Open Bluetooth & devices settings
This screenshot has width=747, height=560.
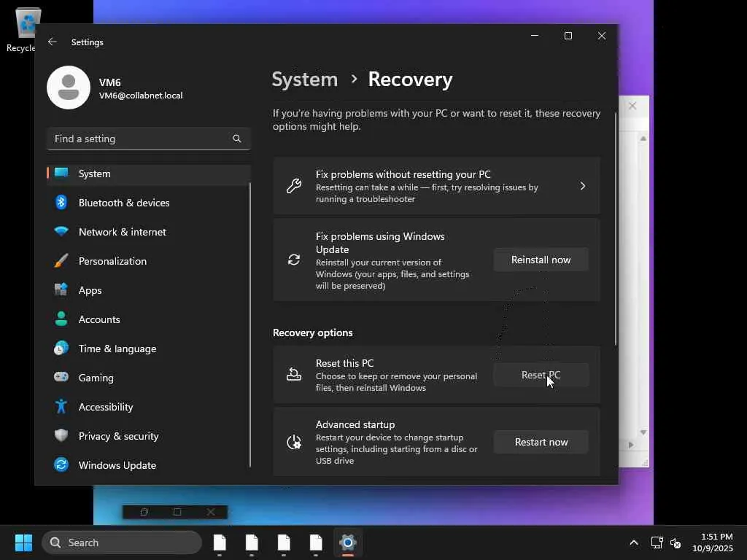(149, 203)
